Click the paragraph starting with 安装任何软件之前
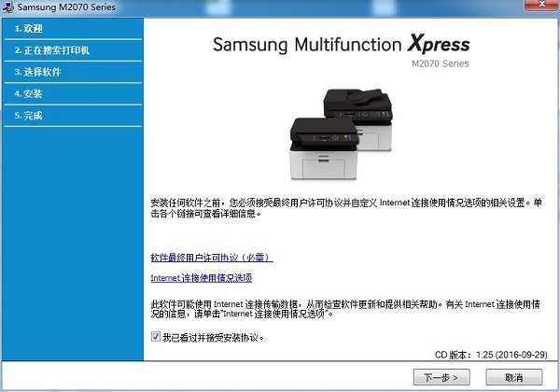 click(346, 208)
